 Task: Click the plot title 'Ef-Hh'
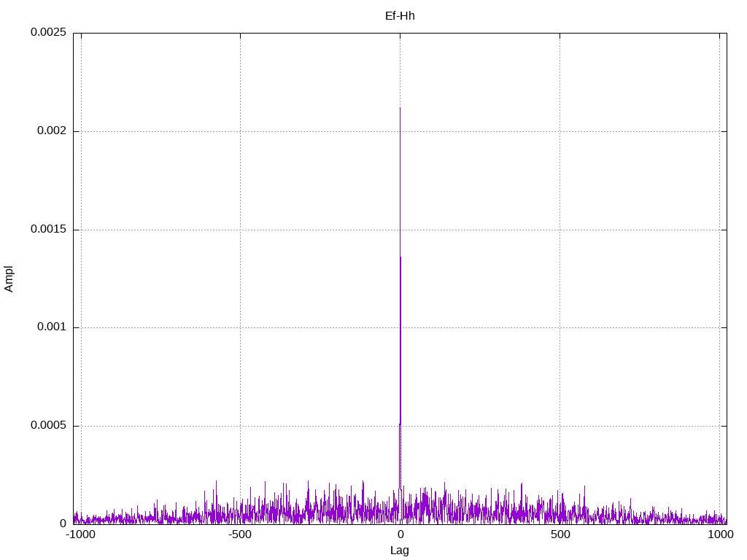point(400,16)
